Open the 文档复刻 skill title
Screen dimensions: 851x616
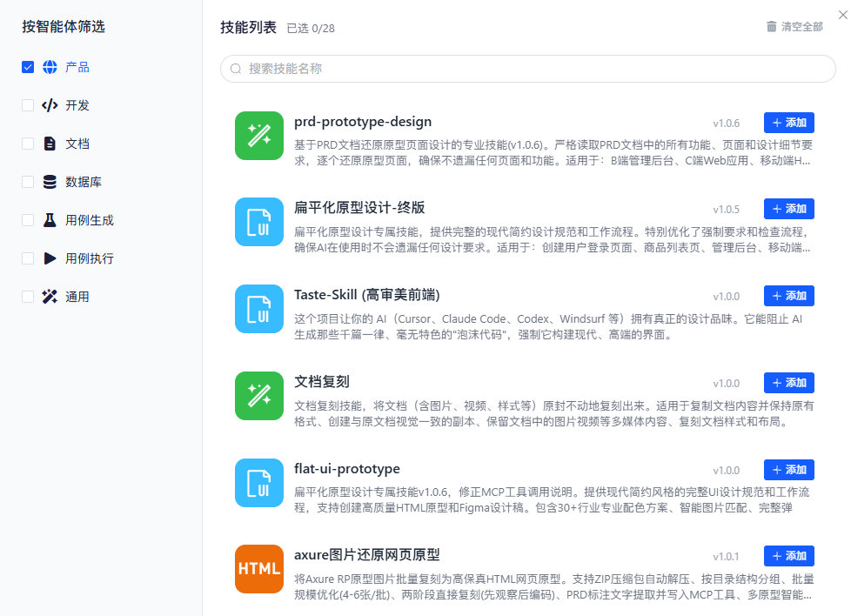coord(322,382)
